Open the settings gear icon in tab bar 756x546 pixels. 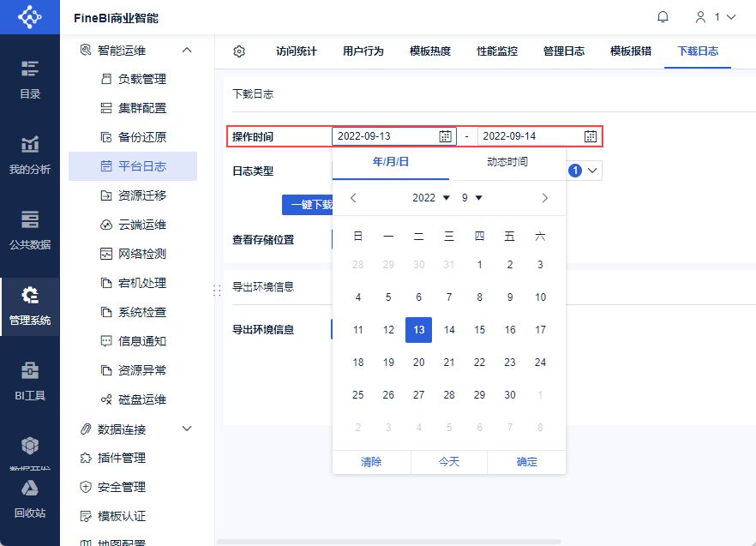(x=239, y=51)
